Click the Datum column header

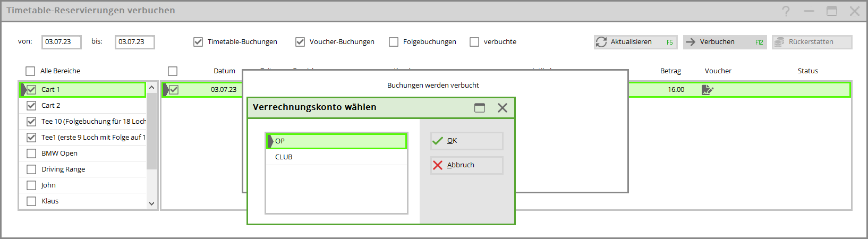point(224,71)
